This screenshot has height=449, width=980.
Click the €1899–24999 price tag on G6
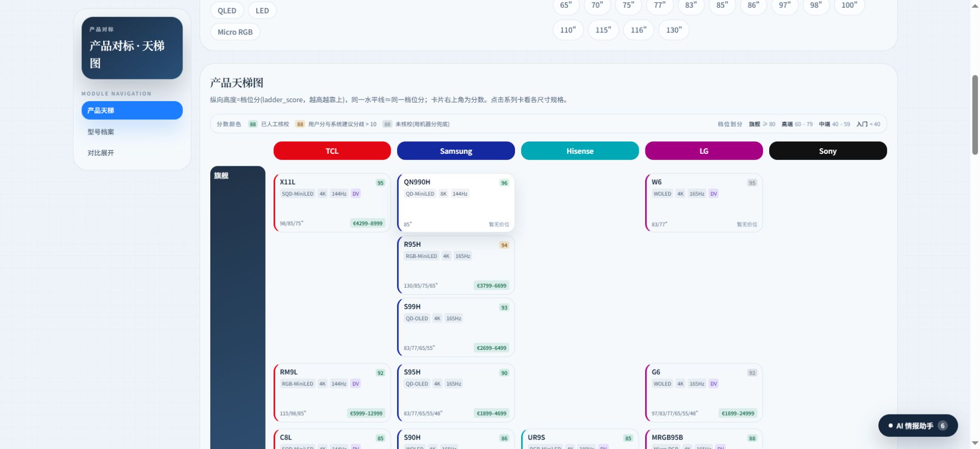(x=738, y=413)
